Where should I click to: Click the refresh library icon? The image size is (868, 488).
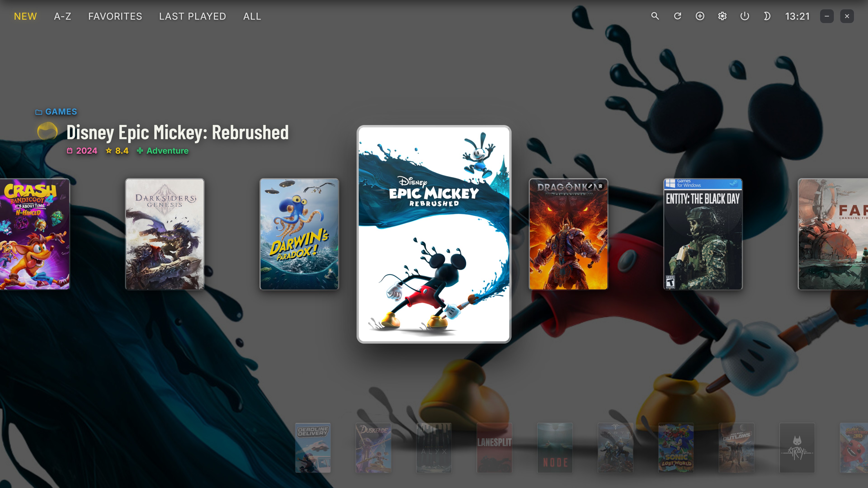(677, 16)
